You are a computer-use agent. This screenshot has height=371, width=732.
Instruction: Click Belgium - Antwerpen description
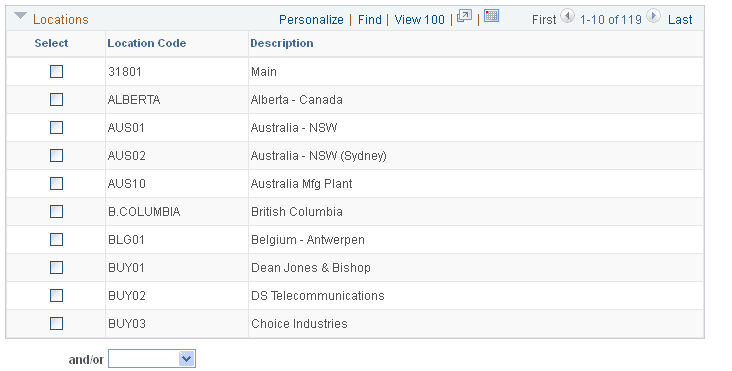point(308,240)
